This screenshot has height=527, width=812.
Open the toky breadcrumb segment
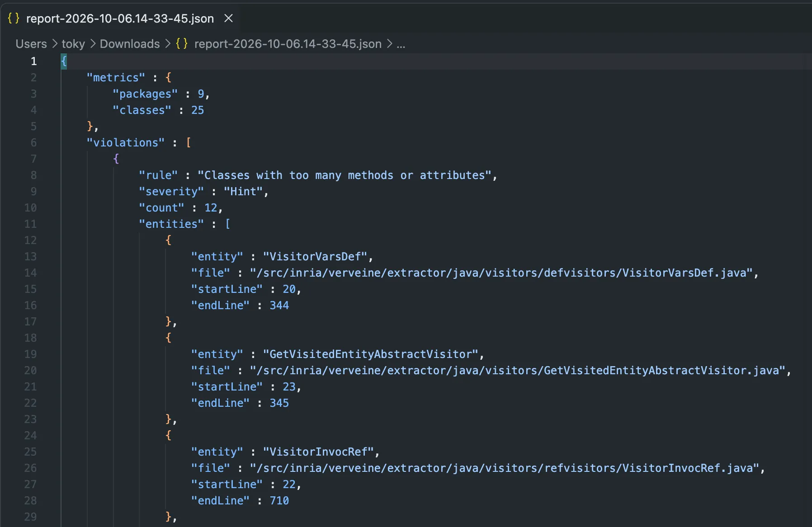coord(73,44)
